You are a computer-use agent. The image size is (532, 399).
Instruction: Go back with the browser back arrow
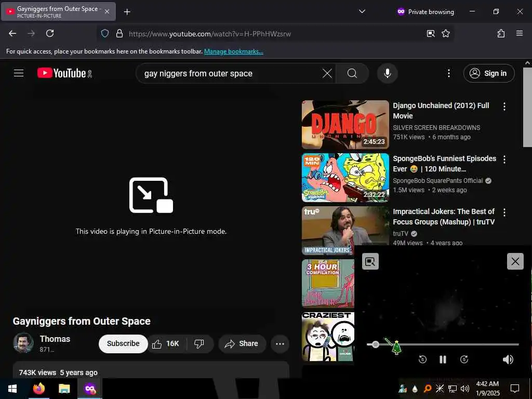[12, 33]
